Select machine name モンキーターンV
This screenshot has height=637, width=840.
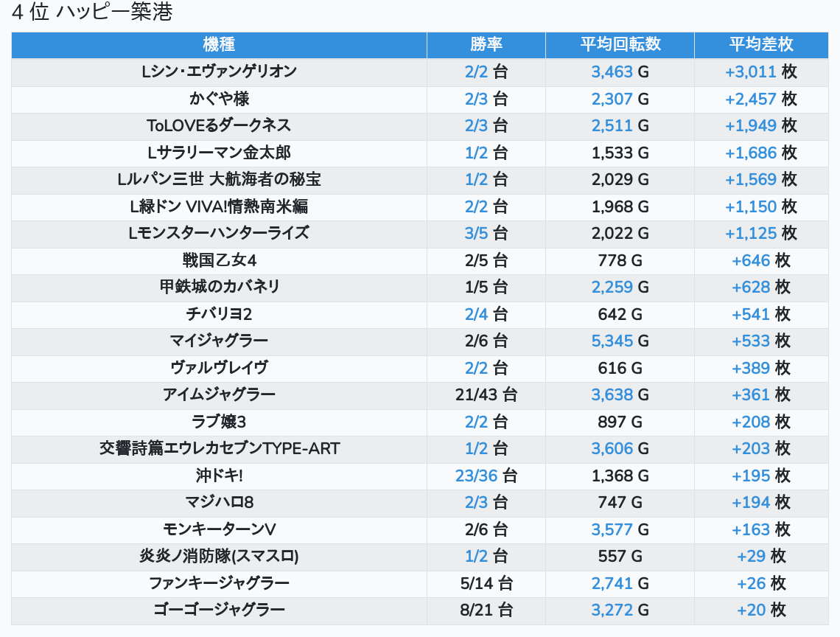tap(219, 530)
